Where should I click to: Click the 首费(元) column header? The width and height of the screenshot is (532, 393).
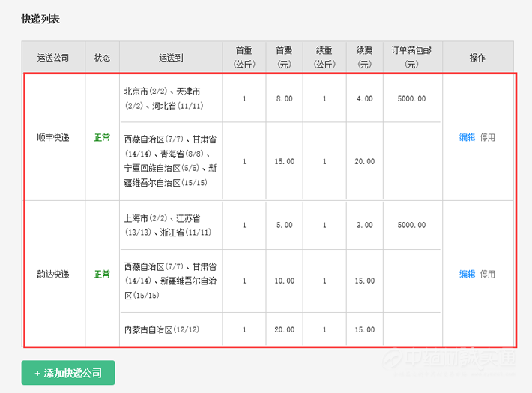(284, 58)
